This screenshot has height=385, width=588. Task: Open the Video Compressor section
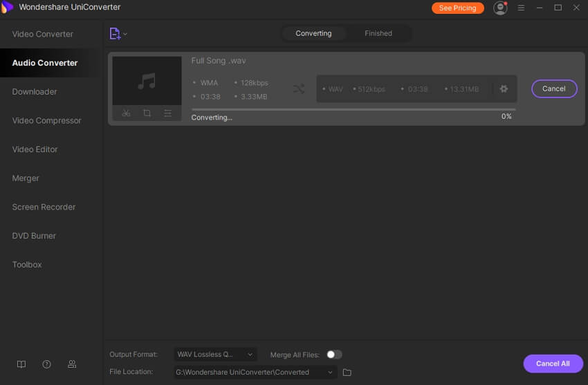pos(46,120)
